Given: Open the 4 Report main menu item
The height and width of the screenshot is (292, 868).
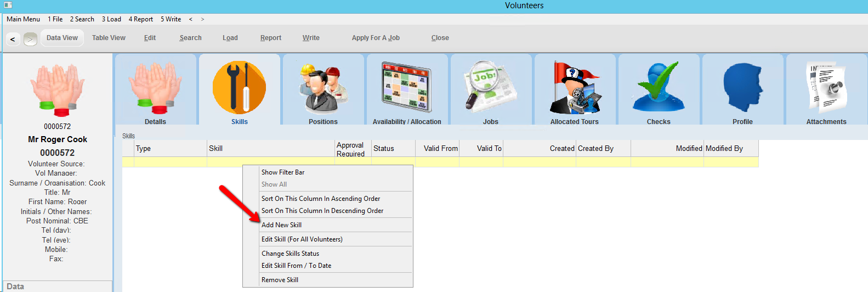Looking at the screenshot, I should click(x=141, y=19).
